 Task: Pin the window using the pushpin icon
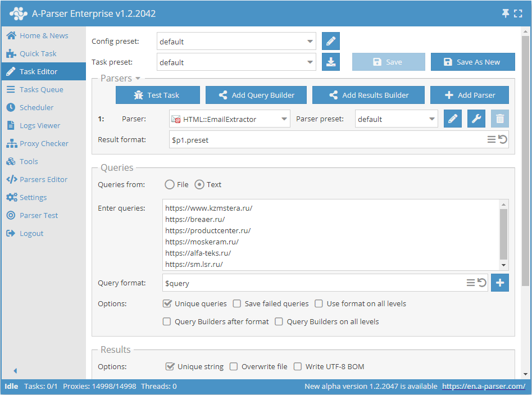click(505, 13)
